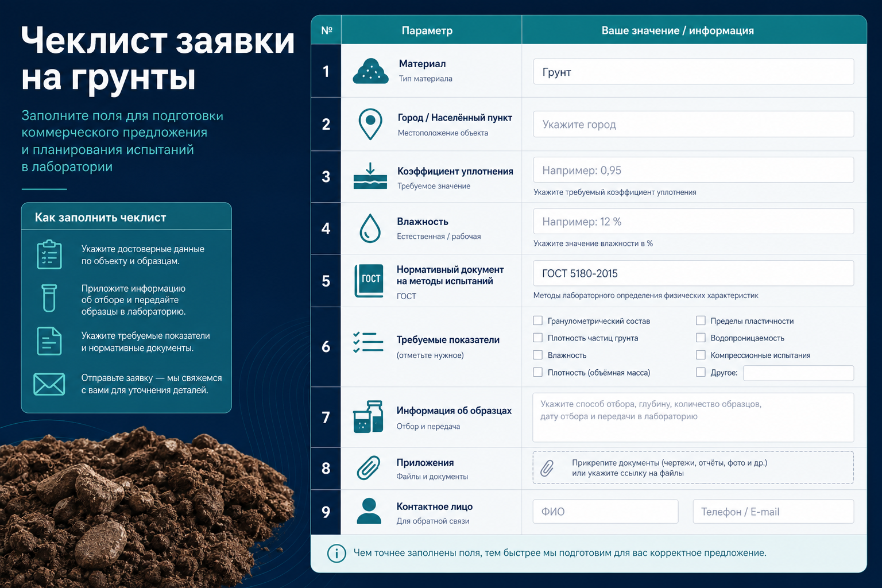Click the Параметр column header
Image resolution: width=882 pixels, height=588 pixels.
click(427, 30)
